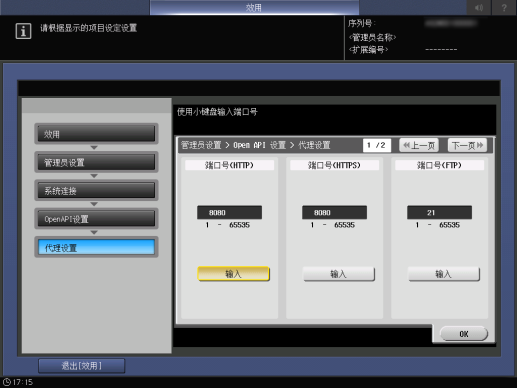Viewport: 517px width, 388px height.
Task: Click the page indicator 1 /2
Action: point(377,145)
